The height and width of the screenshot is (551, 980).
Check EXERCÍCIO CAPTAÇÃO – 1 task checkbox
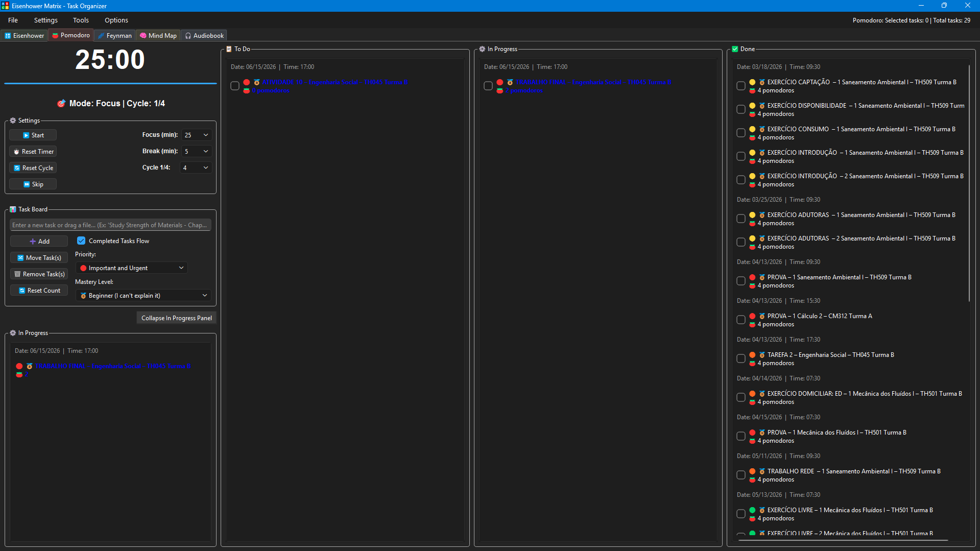pos(741,86)
